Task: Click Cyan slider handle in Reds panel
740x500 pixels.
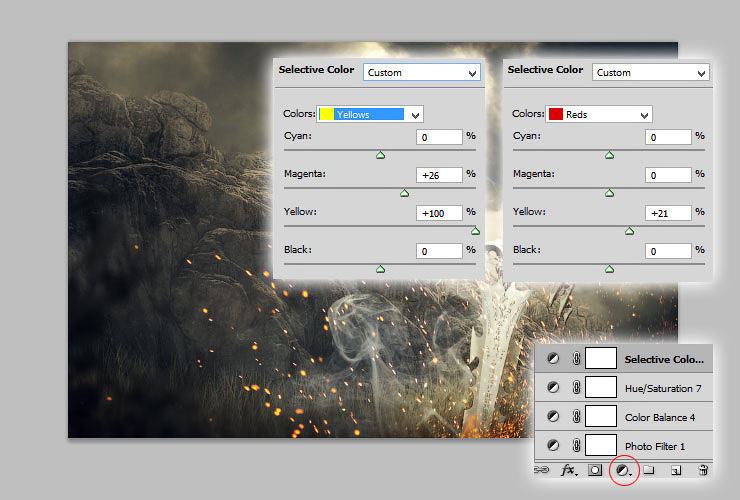Action: 609,155
